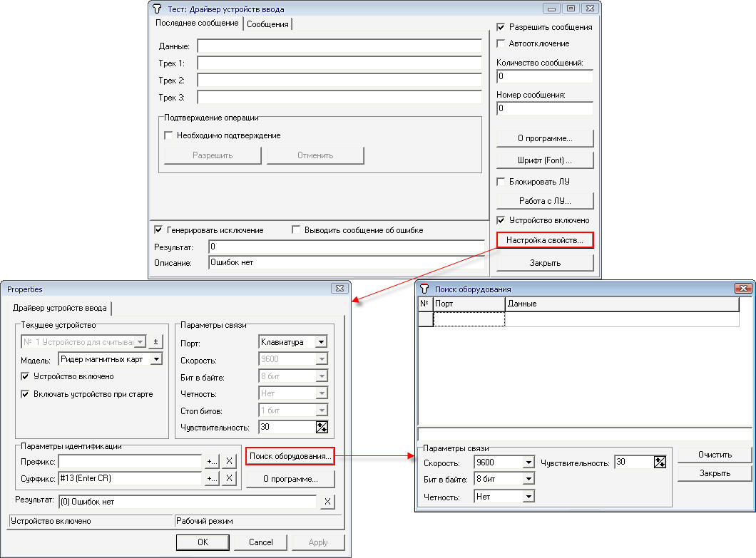Select the Последнее сообщение tab
Viewport: 756px width, 558px height.
197,24
